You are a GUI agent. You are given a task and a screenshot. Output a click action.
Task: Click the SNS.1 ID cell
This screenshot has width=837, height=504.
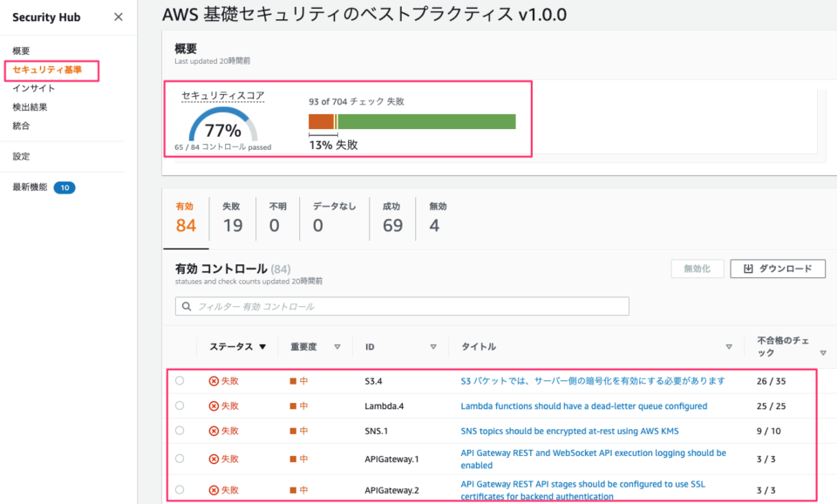[x=377, y=431]
